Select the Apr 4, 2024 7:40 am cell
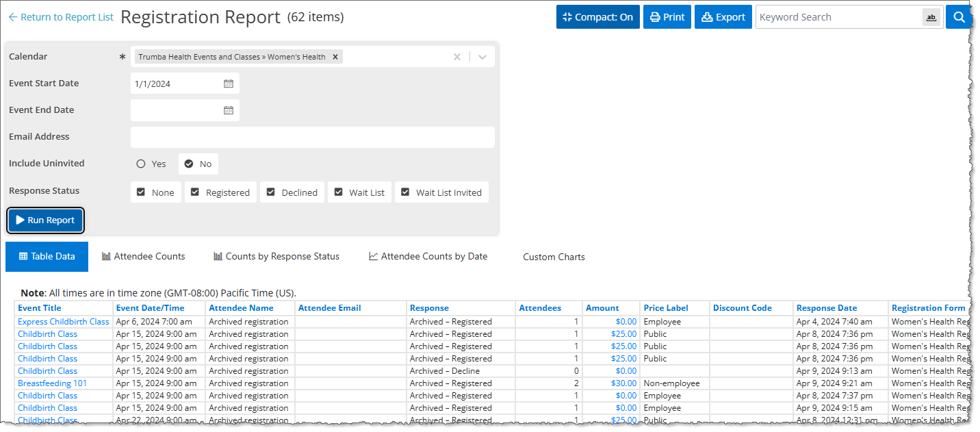 point(841,322)
